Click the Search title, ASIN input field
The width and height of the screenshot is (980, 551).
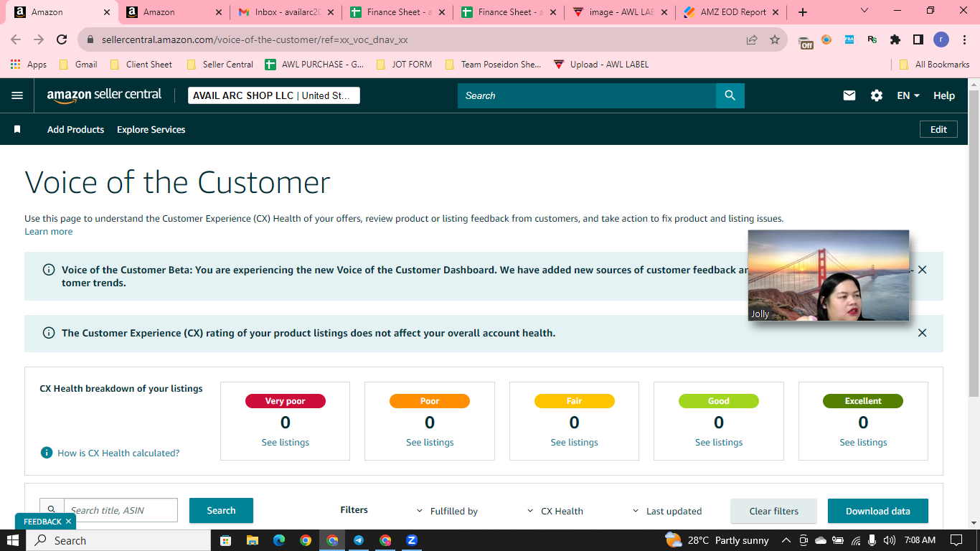tap(121, 510)
